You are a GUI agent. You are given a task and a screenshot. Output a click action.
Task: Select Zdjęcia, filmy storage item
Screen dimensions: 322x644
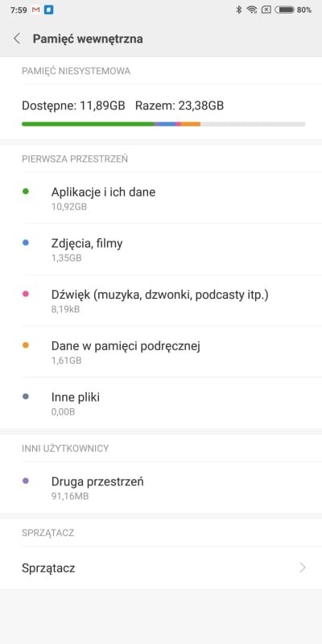[x=161, y=250]
